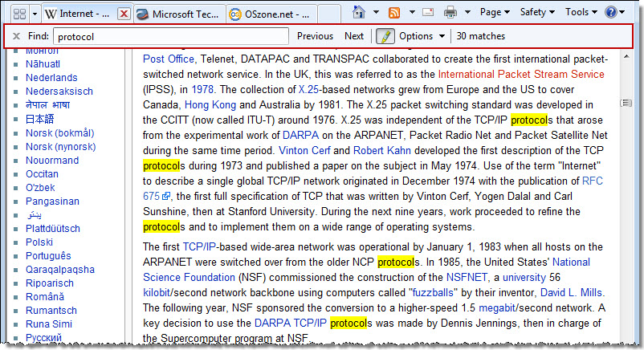This screenshot has width=644, height=350.
Task: Switch to the Microsoft Tec... tab
Action: 180,14
